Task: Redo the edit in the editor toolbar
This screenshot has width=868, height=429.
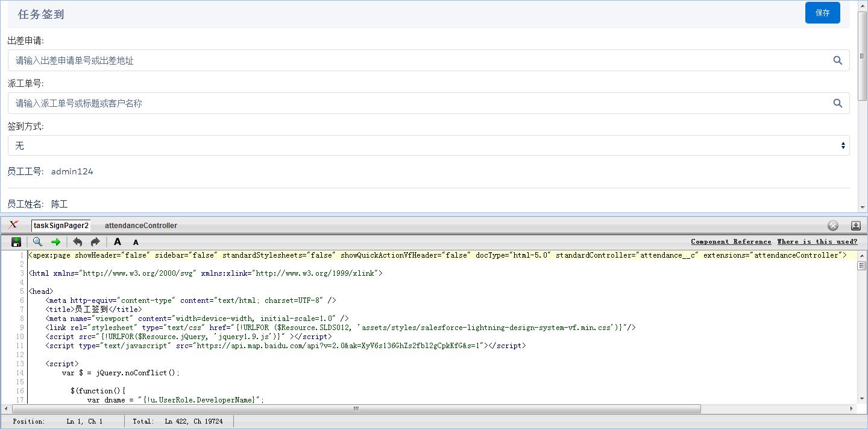Action: point(95,242)
